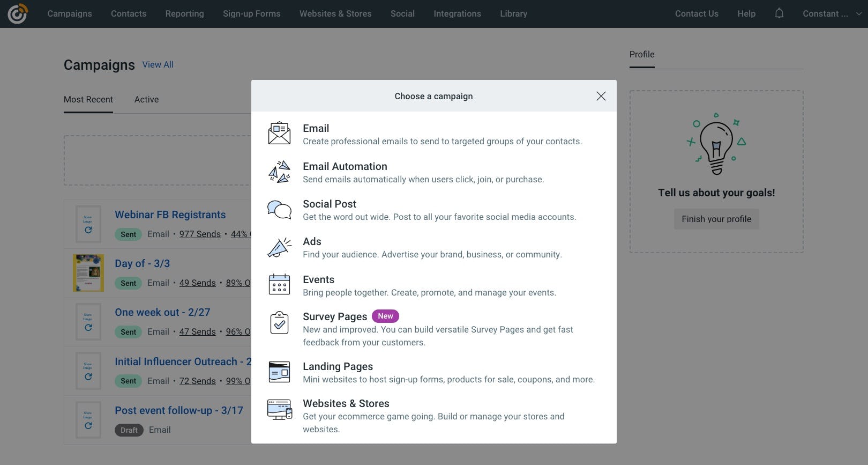868x465 pixels.
Task: Choose the Websites & Stores monitor icon
Action: (x=279, y=409)
